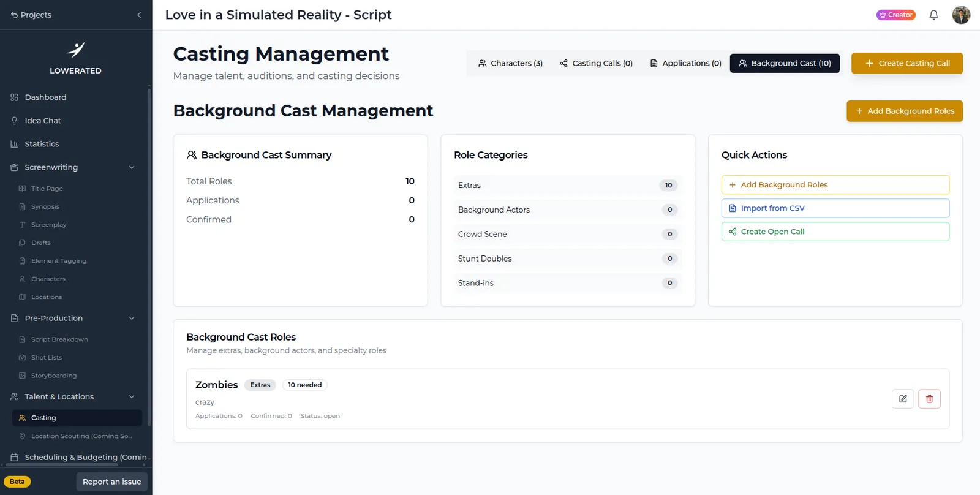Click the header Add Background Roles button
The width and height of the screenshot is (980, 495).
(905, 111)
